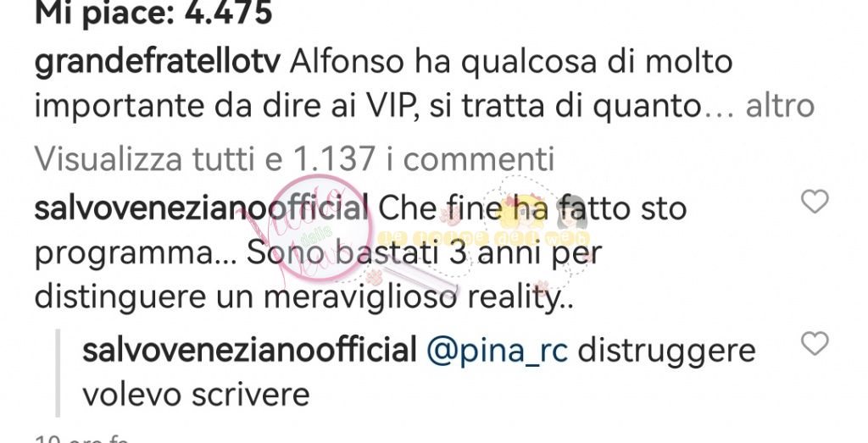Open salvovenezianoofficial's profile from the indented reply
This screenshot has height=443, width=868.
250,351
